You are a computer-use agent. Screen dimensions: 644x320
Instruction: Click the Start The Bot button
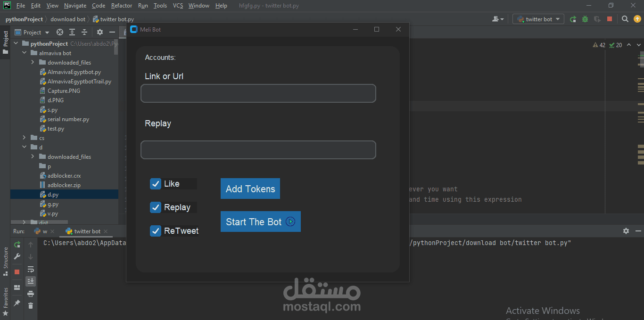click(261, 222)
